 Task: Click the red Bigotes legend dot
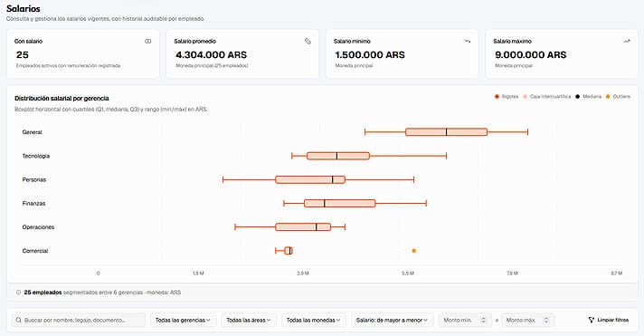coord(497,97)
